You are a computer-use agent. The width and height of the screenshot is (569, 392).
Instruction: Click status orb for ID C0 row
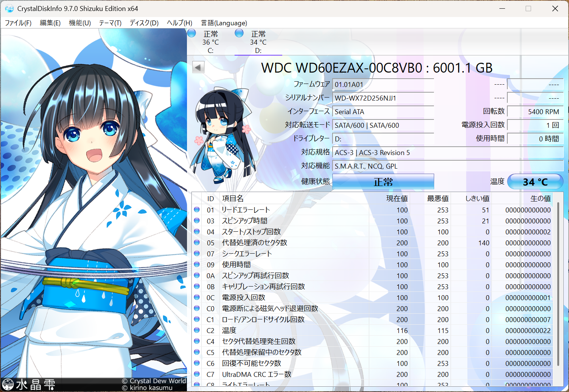click(x=197, y=308)
